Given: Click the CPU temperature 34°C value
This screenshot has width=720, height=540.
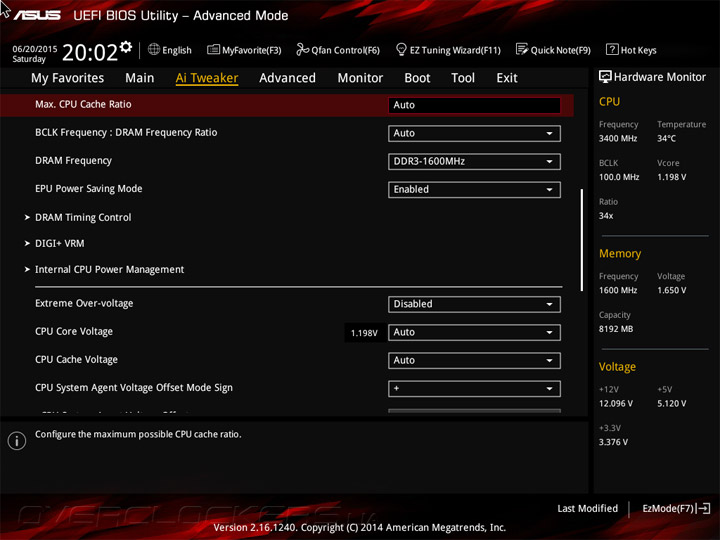Looking at the screenshot, I should [666, 138].
